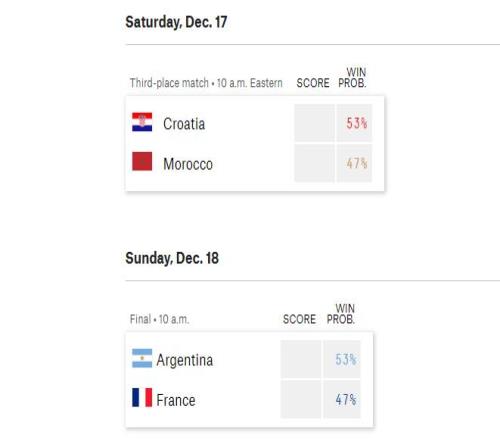Click the Argentina flag icon
The height and width of the screenshot is (440, 500).
(x=142, y=358)
